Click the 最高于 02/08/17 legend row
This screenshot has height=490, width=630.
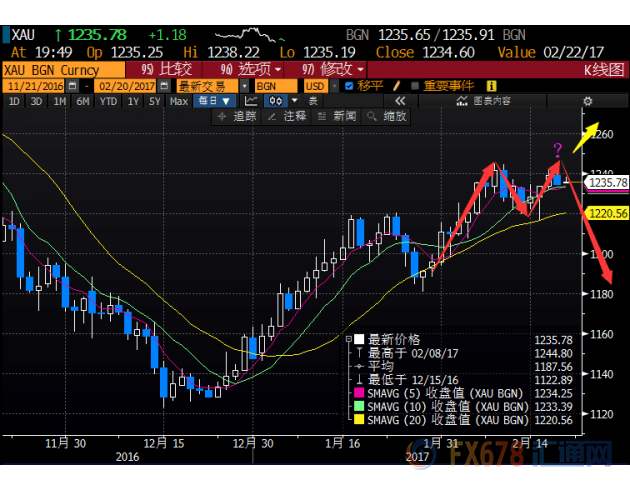point(463,353)
